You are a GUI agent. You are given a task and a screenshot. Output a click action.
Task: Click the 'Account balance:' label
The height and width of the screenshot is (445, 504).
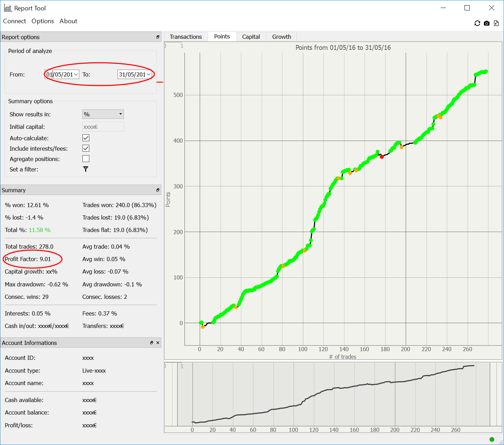pos(27,412)
